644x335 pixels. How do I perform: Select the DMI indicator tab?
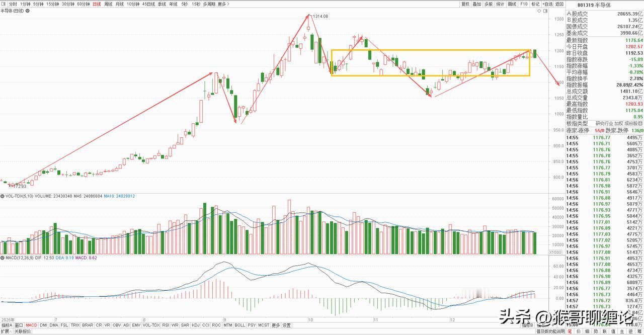pyautogui.click(x=43, y=325)
